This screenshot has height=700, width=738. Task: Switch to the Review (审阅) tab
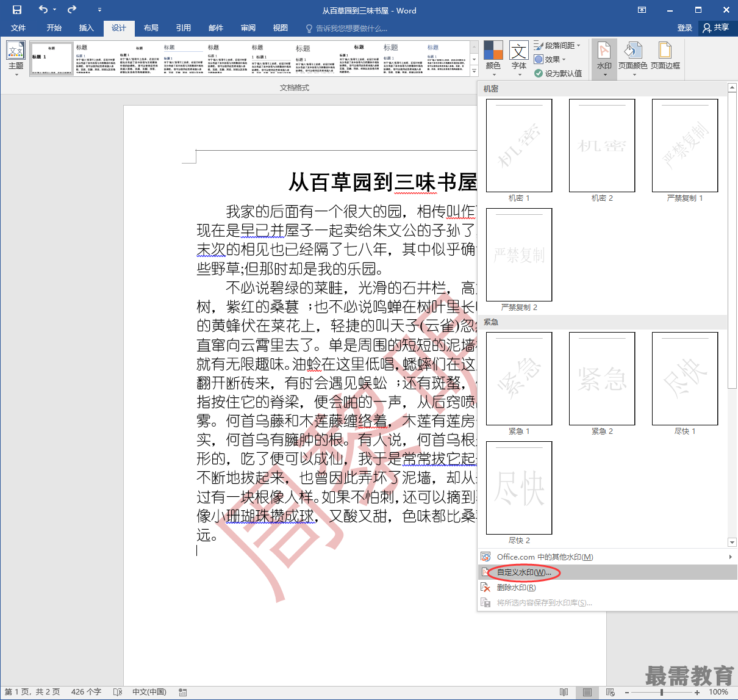pyautogui.click(x=248, y=28)
